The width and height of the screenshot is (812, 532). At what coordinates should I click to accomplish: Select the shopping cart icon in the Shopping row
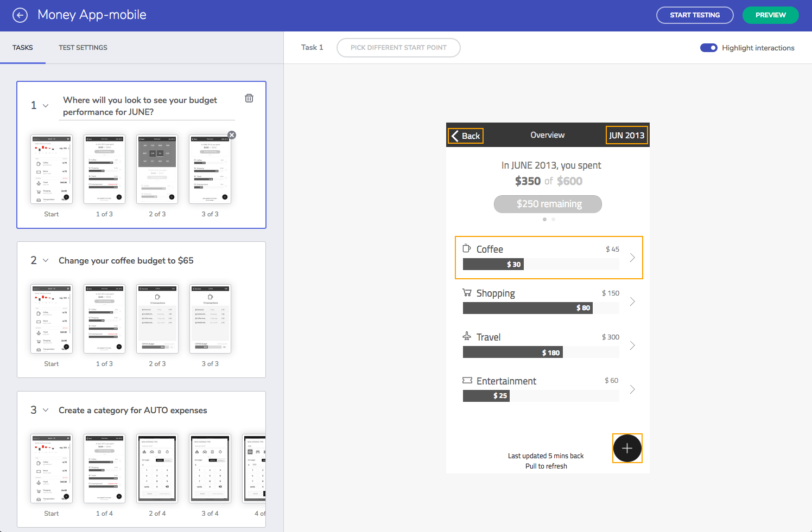pos(467,292)
